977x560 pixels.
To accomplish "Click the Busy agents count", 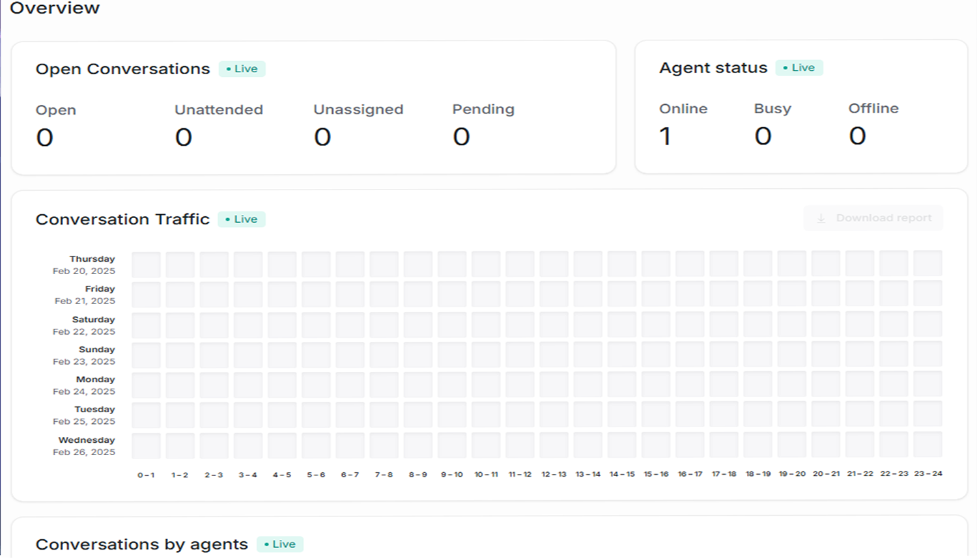I will [763, 136].
